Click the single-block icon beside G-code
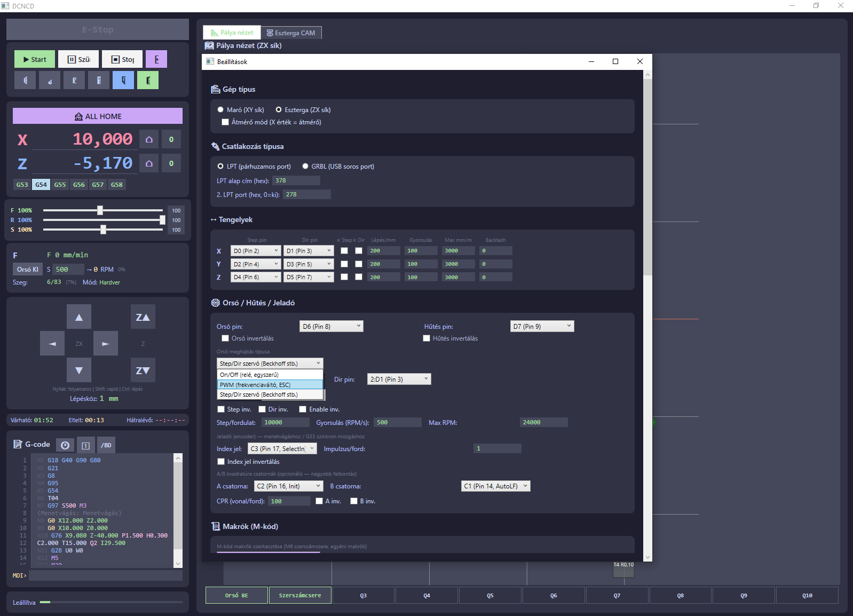The width and height of the screenshot is (853, 616). [85, 445]
